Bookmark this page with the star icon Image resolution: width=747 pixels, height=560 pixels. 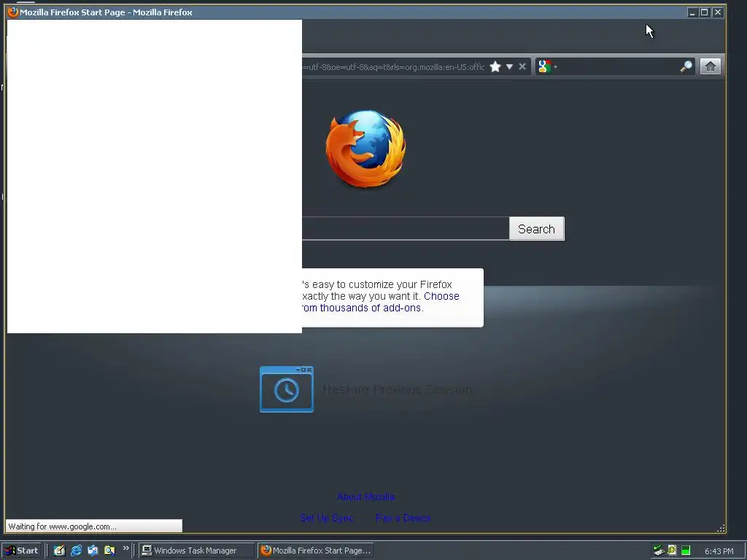tap(495, 66)
